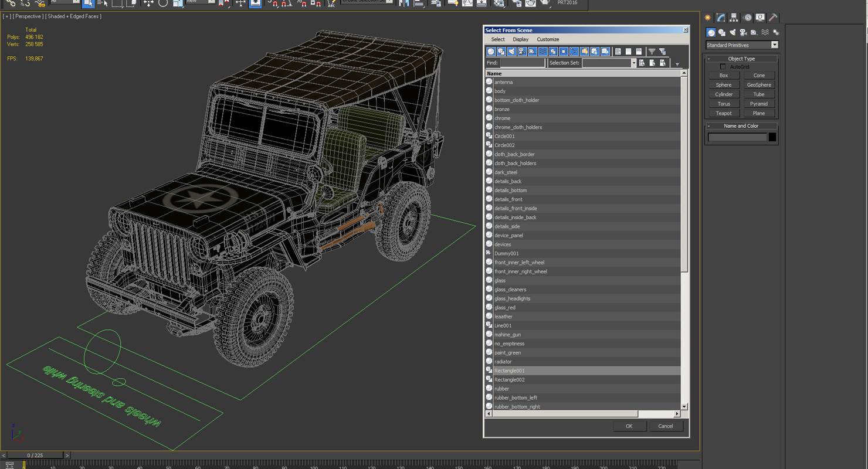Open the Display menu in Select From Scene

click(520, 39)
